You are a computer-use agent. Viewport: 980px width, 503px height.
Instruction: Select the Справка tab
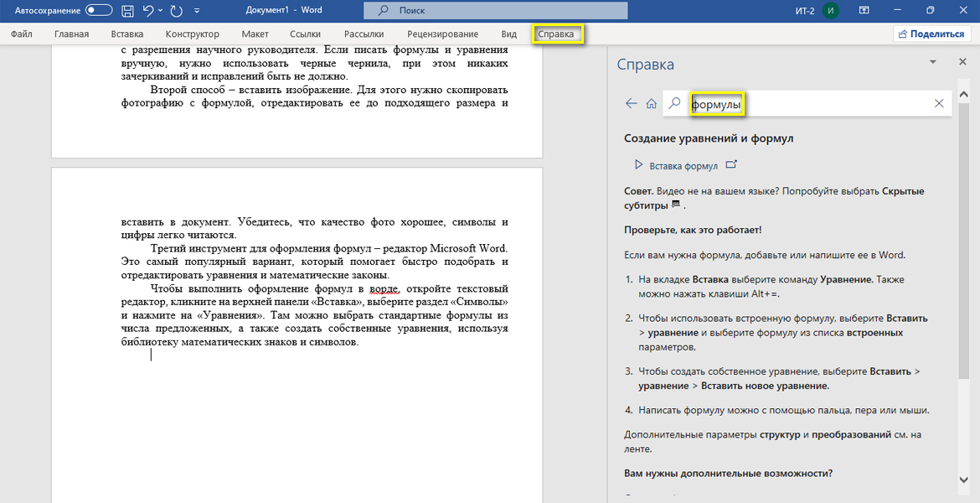point(557,34)
